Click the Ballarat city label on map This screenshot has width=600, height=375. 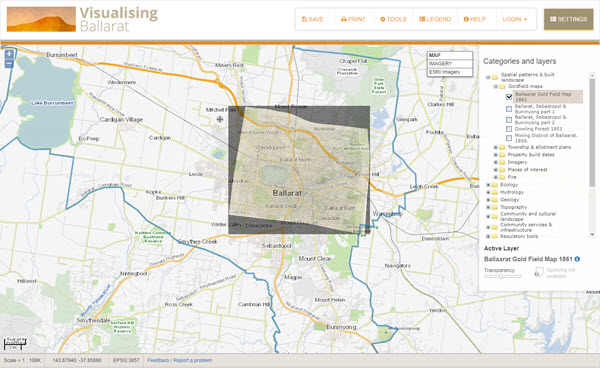coord(287,193)
